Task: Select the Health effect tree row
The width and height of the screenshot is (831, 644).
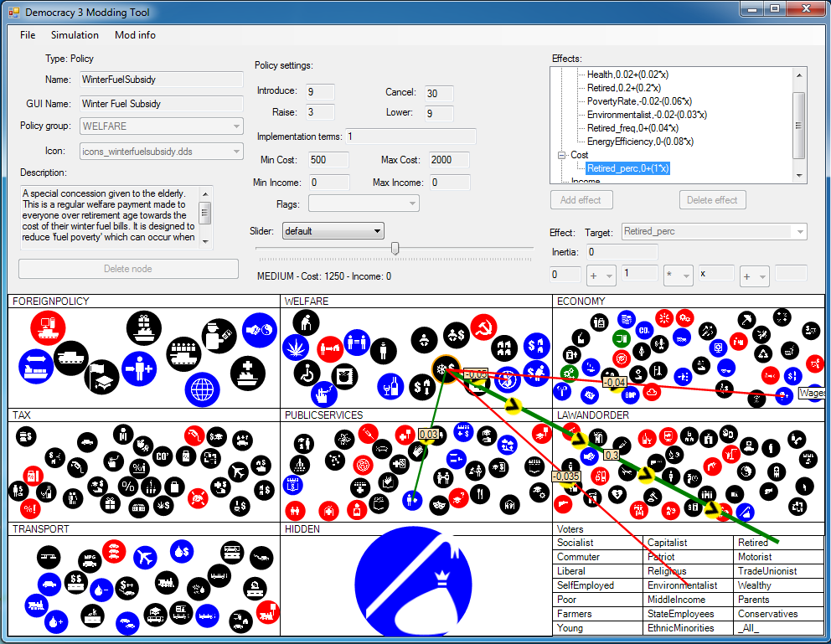Action: pyautogui.click(x=627, y=75)
